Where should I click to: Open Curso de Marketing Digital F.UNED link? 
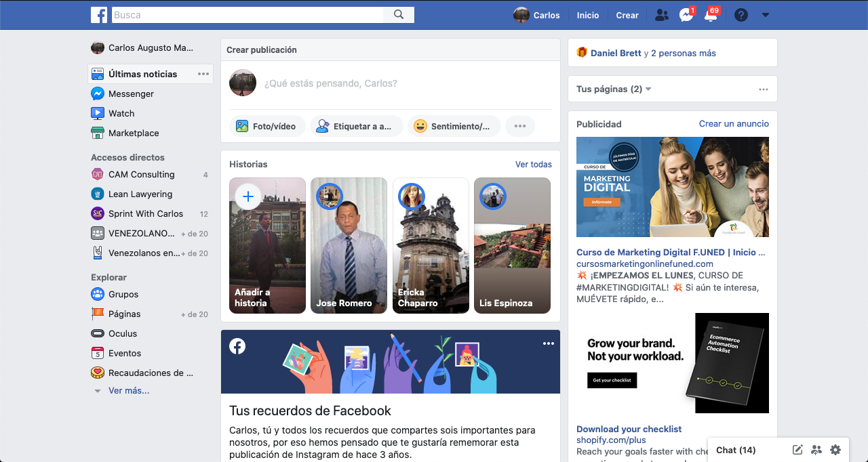click(671, 252)
